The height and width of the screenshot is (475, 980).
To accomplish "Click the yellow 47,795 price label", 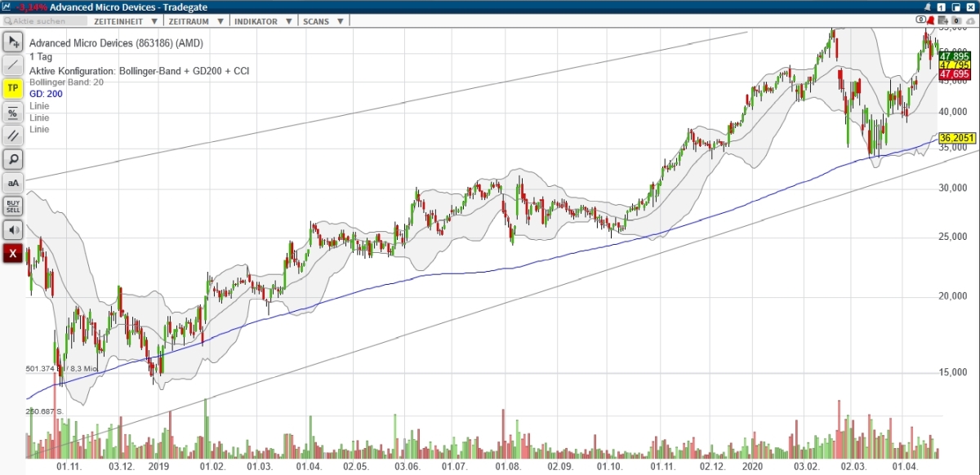I will point(954,64).
